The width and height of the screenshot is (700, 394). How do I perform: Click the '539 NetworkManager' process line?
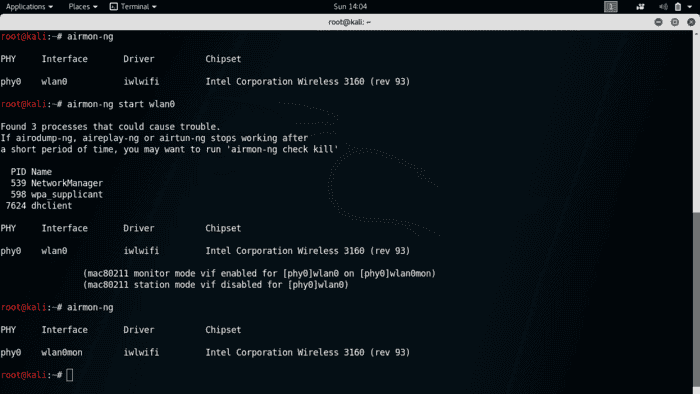[57, 183]
